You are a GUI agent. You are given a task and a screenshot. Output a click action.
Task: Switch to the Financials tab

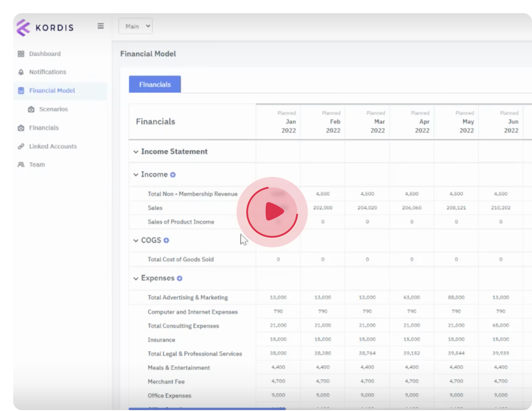(x=155, y=84)
